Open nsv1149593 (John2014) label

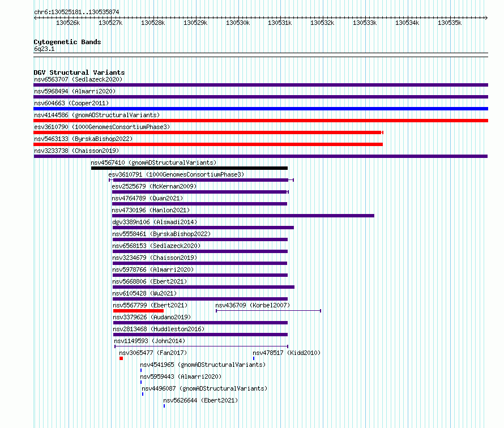150,341
